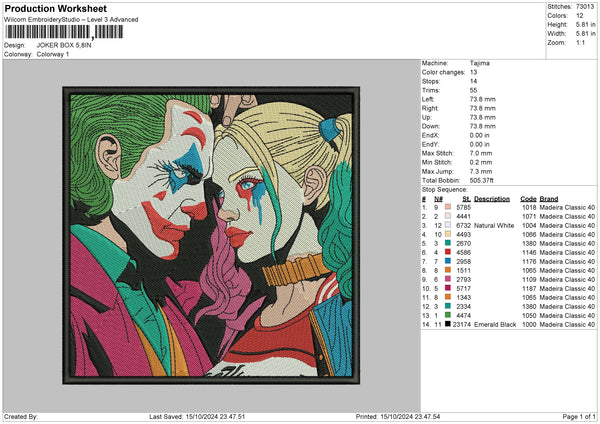Click stitch count '2334' in row 12

(463, 307)
